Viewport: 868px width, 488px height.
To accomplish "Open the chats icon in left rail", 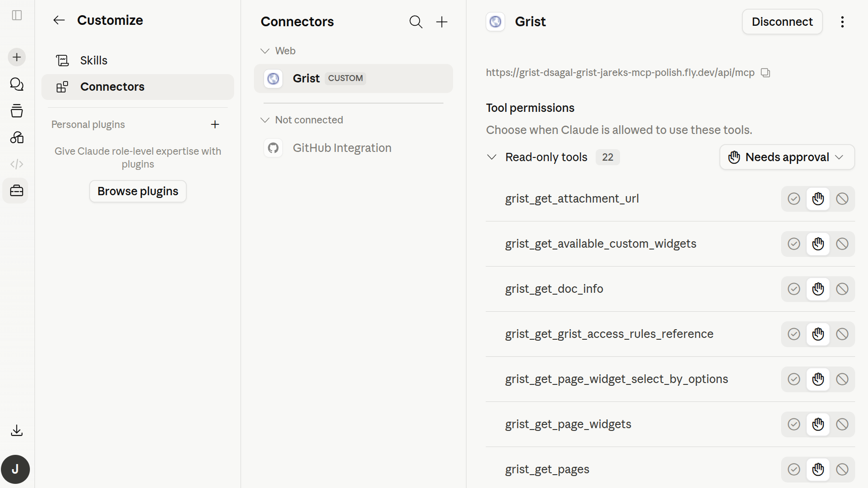I will (x=17, y=84).
